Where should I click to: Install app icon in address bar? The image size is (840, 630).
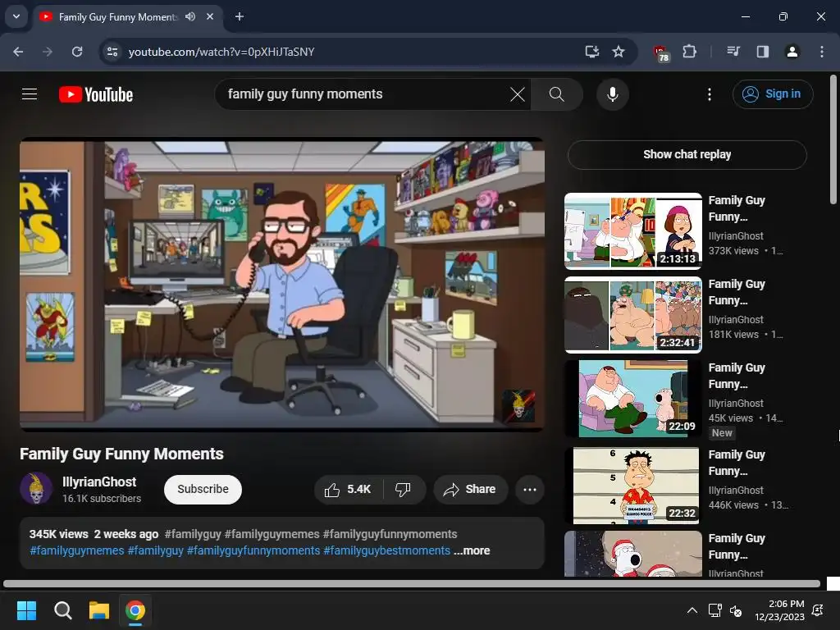pyautogui.click(x=592, y=52)
